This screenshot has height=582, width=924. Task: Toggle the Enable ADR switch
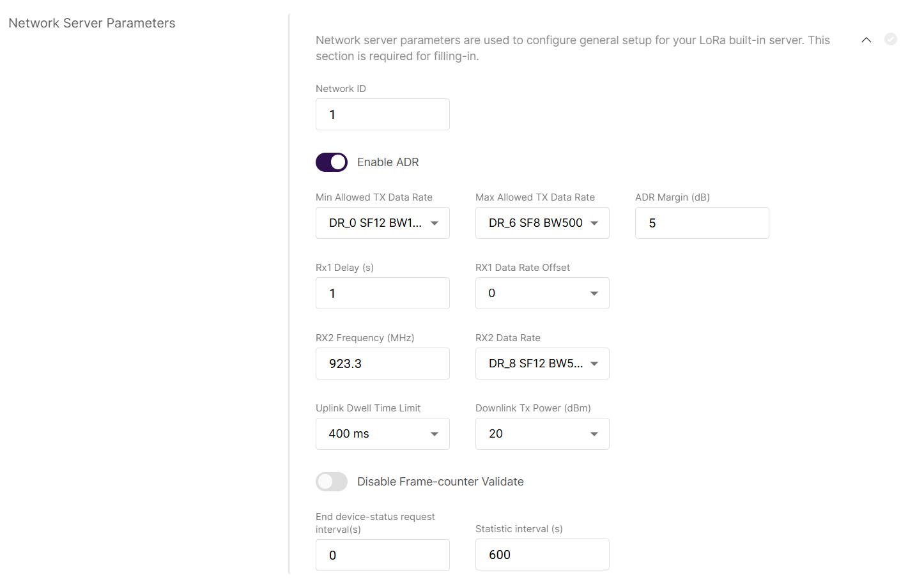(332, 162)
